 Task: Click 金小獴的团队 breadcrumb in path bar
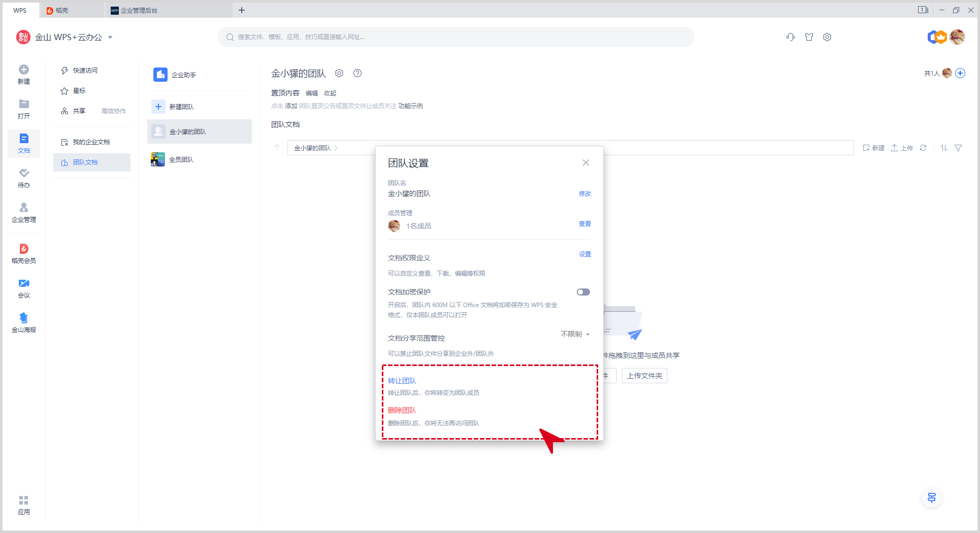(x=312, y=148)
